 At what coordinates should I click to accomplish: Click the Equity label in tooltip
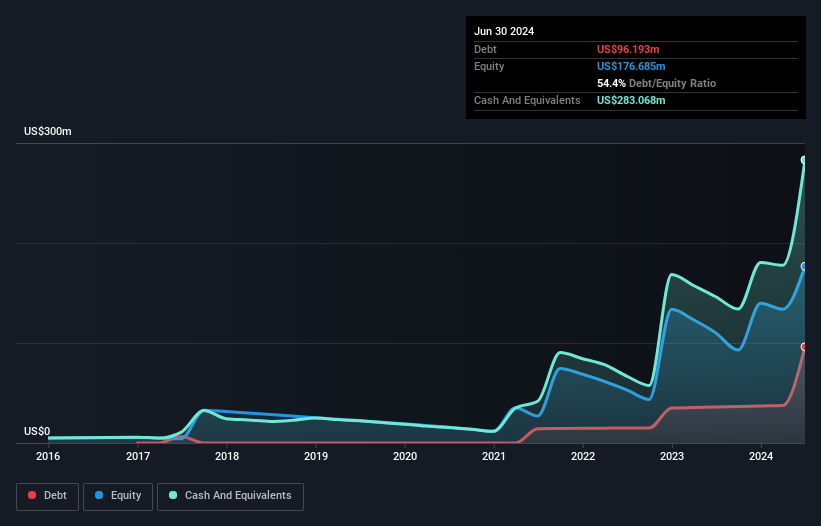click(489, 66)
